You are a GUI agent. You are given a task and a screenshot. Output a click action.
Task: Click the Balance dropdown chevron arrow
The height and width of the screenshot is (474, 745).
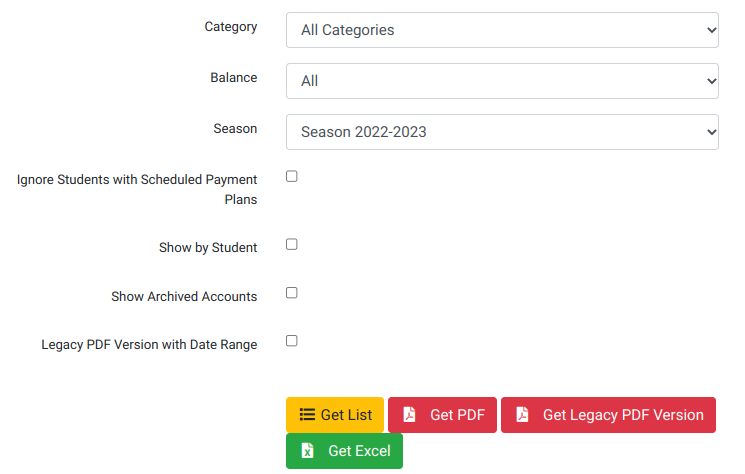pyautogui.click(x=711, y=81)
